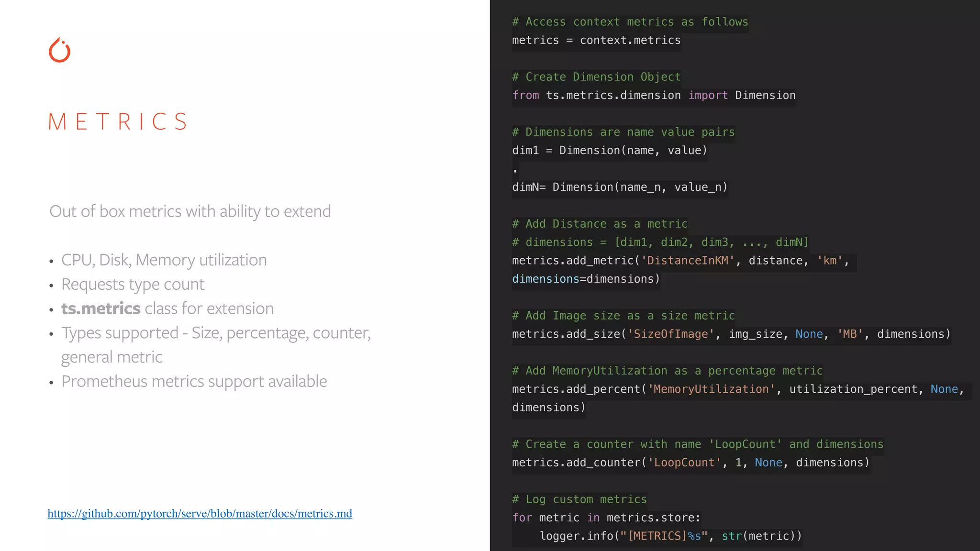Click the METRICS slide heading

click(118, 121)
